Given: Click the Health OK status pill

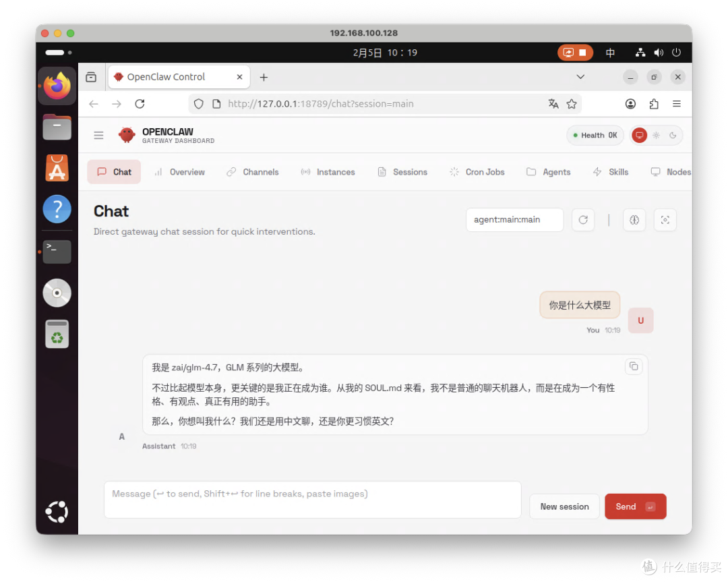Looking at the screenshot, I should click(595, 135).
